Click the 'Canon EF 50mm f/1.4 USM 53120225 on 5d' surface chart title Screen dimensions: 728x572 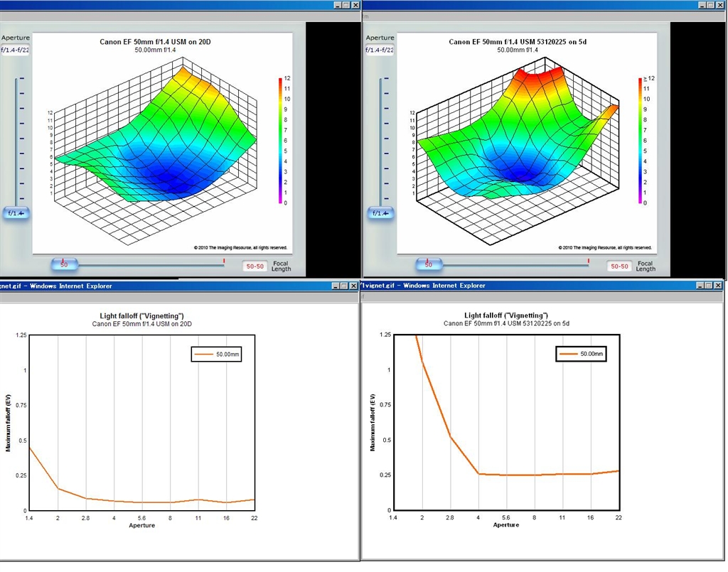click(518, 42)
